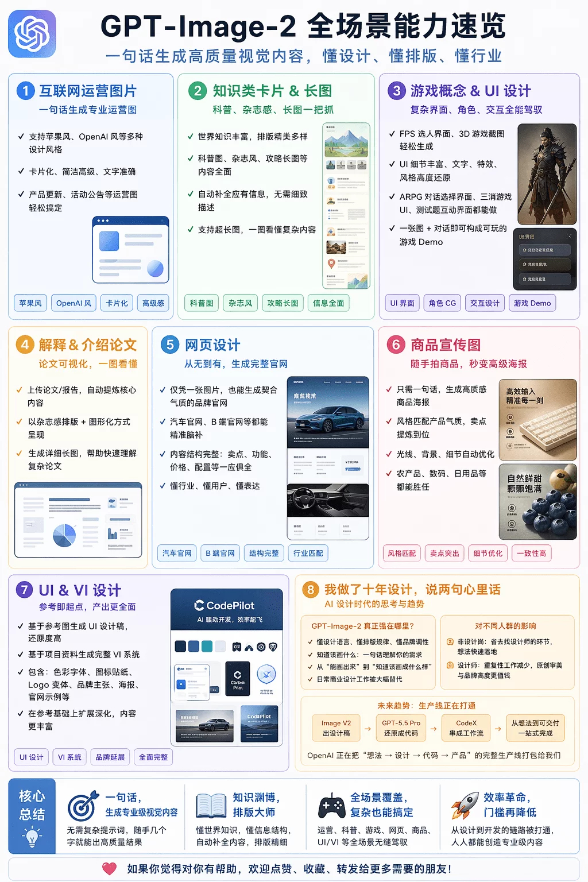Select the 行业匹配 tag

(308, 554)
